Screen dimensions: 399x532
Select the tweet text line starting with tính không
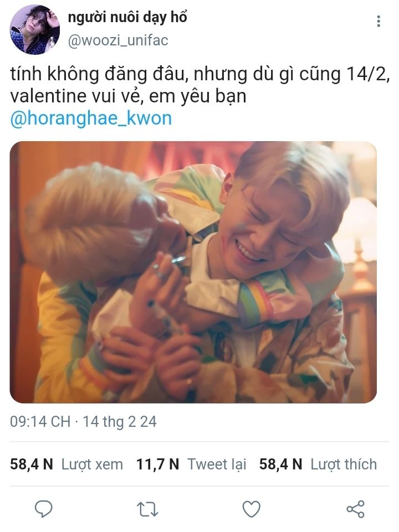(x=199, y=74)
